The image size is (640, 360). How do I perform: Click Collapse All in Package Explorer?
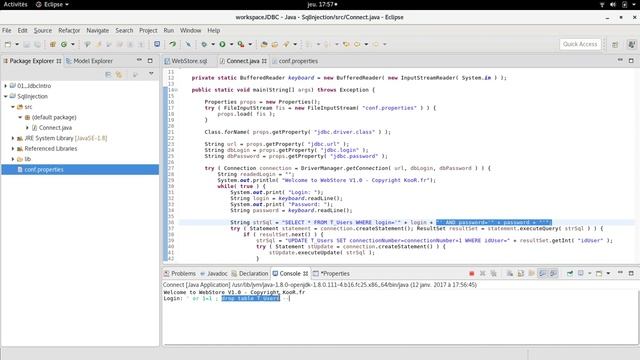coord(108,74)
